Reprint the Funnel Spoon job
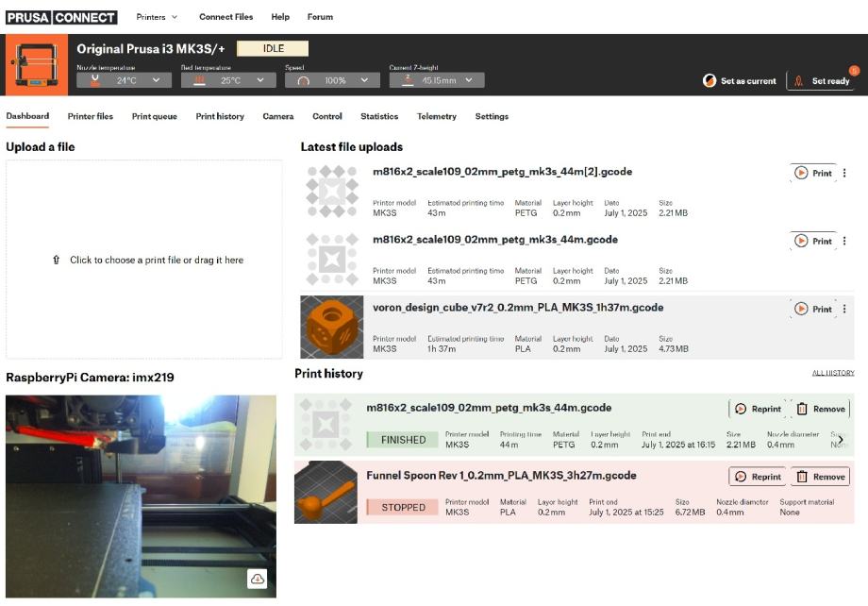This screenshot has width=868, height=606. 758,477
